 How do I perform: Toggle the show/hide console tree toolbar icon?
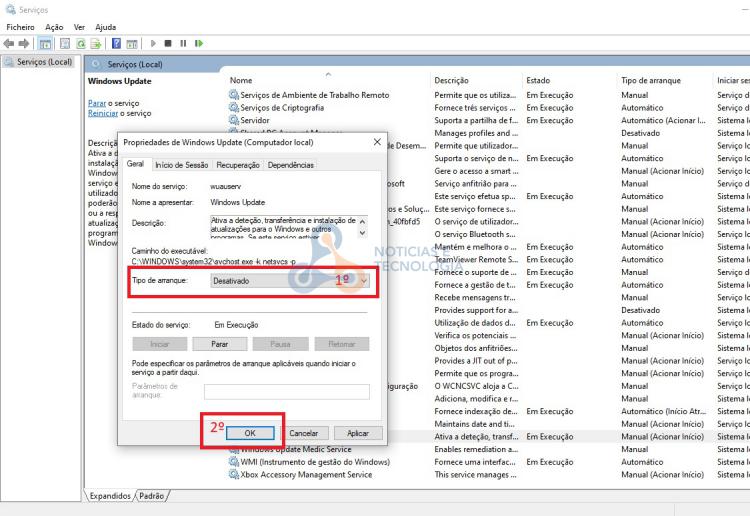(45, 44)
